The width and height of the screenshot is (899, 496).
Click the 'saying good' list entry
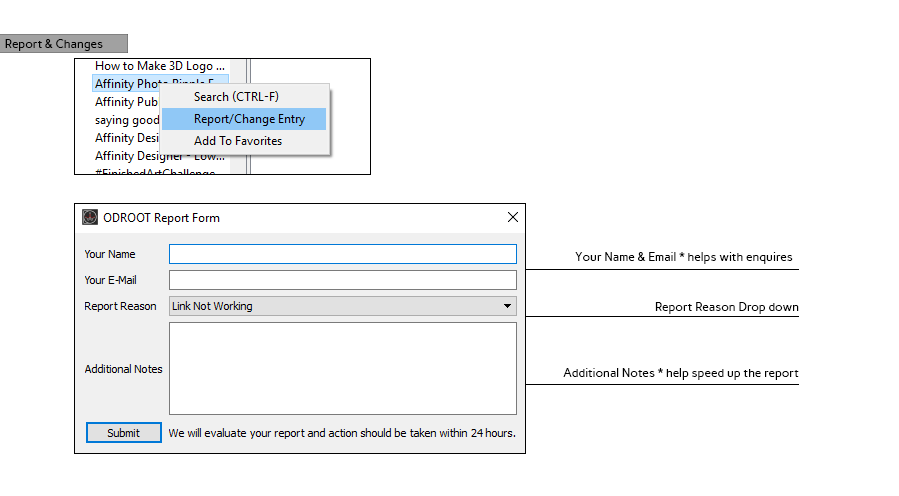tap(126, 120)
